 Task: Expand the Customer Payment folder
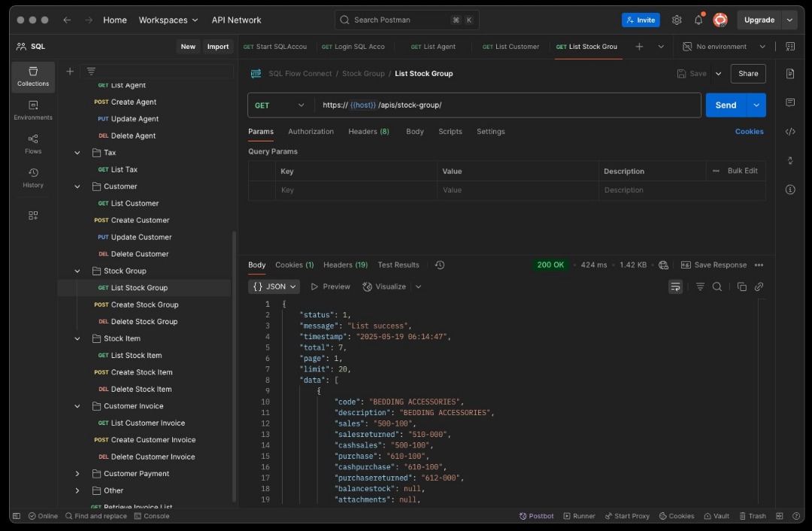coord(77,474)
